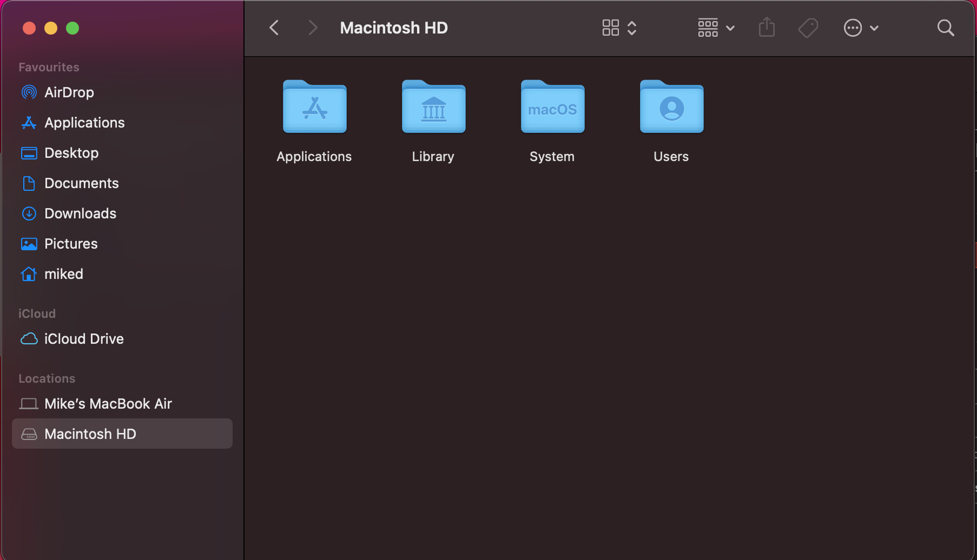Screen dimensions: 977x560
Task: Open the More actions ellipsis menu
Action: point(861,28)
